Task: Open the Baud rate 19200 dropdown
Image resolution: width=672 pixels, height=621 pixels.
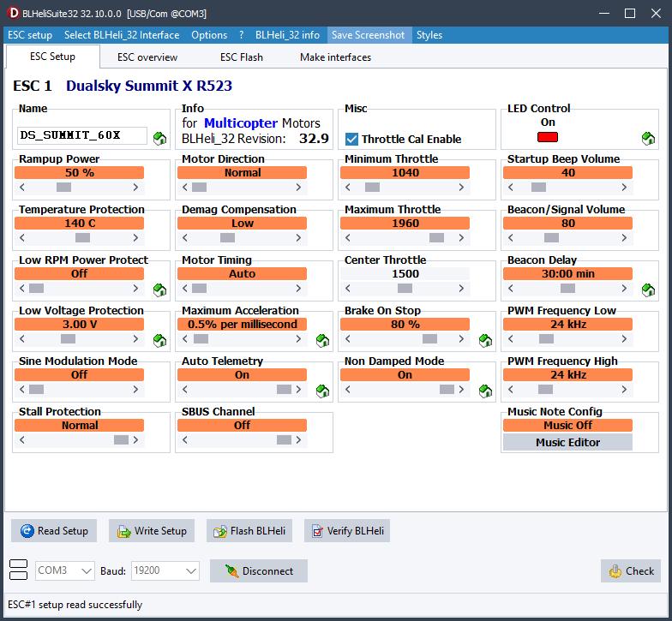Action: pos(165,570)
